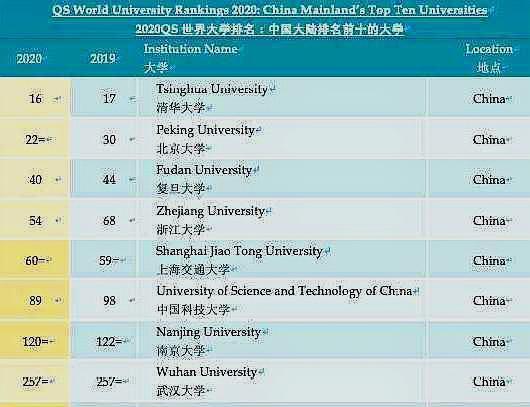Click 2019 rank cell showing 122=
The width and height of the screenshot is (530, 407).
click(109, 342)
